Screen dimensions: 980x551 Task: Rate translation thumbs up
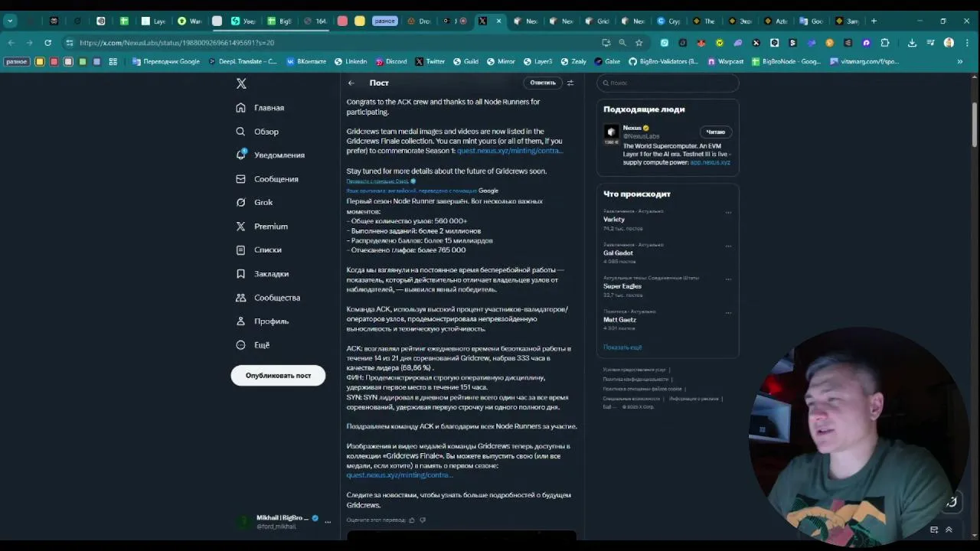[412, 520]
